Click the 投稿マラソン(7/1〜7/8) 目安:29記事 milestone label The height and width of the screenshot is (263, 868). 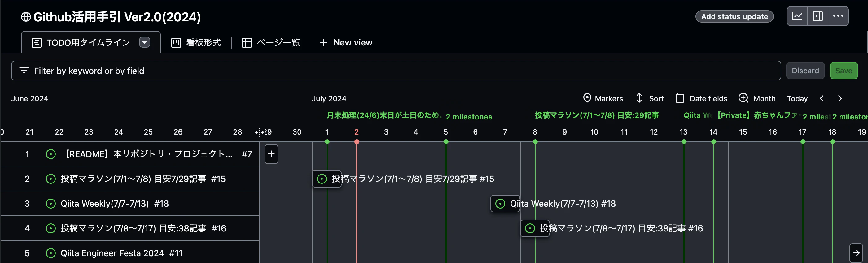(x=597, y=115)
